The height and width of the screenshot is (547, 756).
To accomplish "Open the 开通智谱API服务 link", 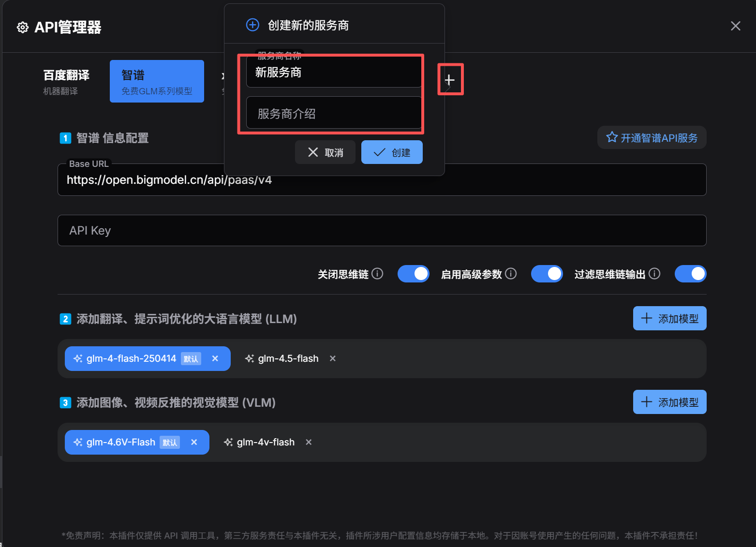I will 652,138.
